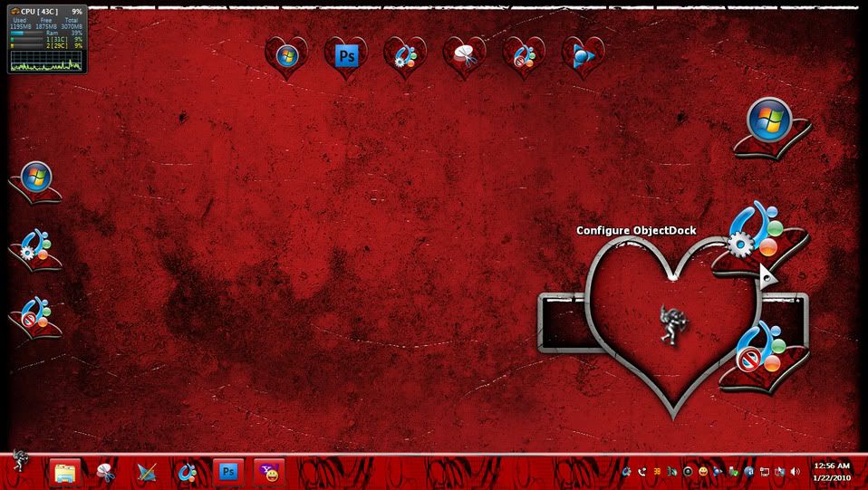This screenshot has height=490, width=868.
Task: Click the yellow smiley tray icon
Action: pos(703,472)
